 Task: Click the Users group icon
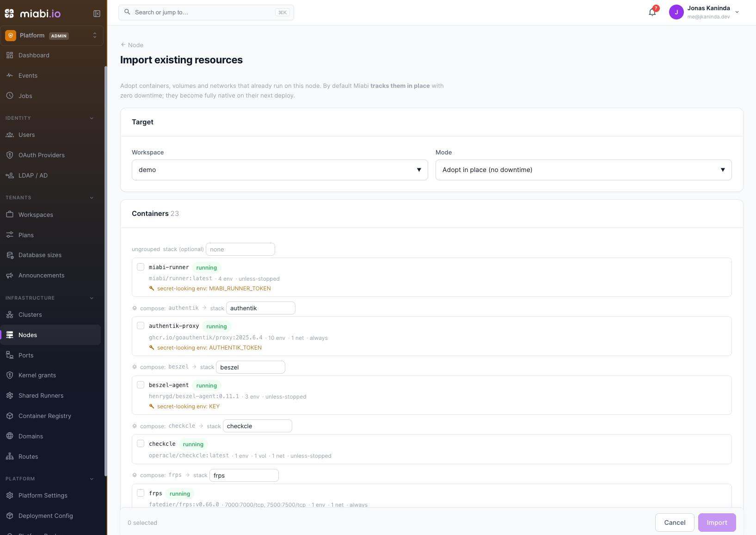pyautogui.click(x=10, y=135)
